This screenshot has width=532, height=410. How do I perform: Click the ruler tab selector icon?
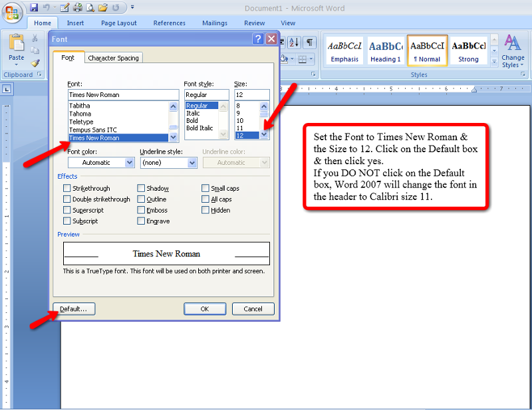(x=7, y=89)
